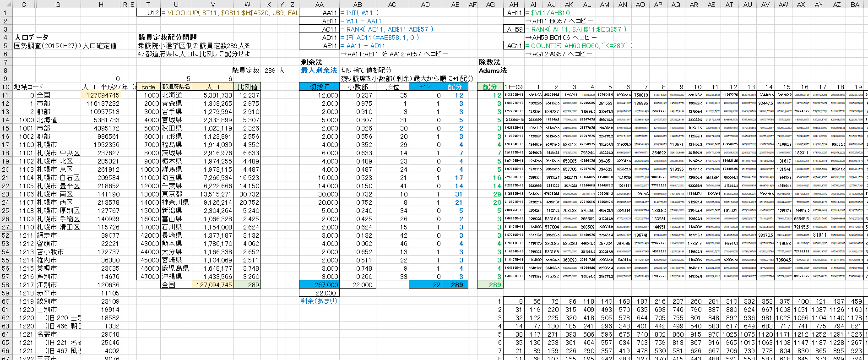Select the 小数部 header cell
The image size is (868, 360).
358,87
